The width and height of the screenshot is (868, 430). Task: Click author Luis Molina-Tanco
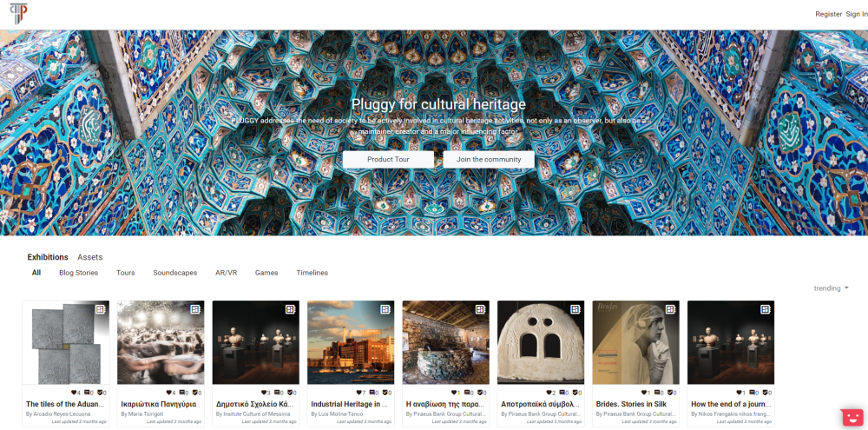[340, 414]
